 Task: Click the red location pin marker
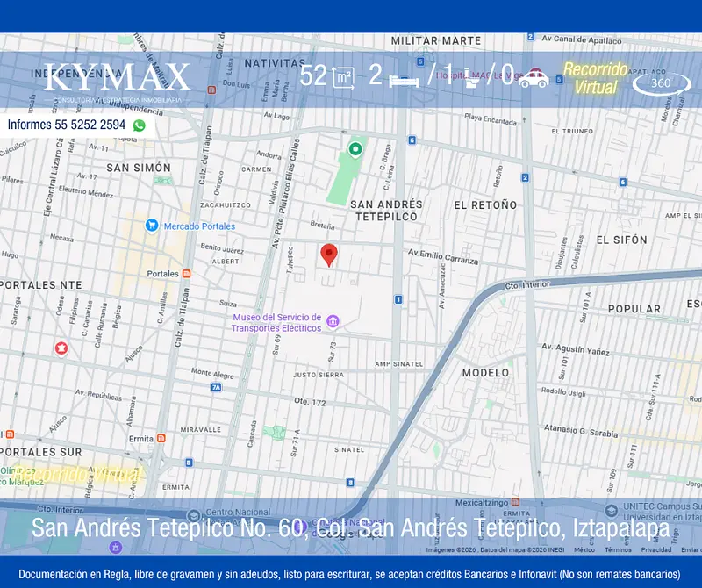coord(329,255)
